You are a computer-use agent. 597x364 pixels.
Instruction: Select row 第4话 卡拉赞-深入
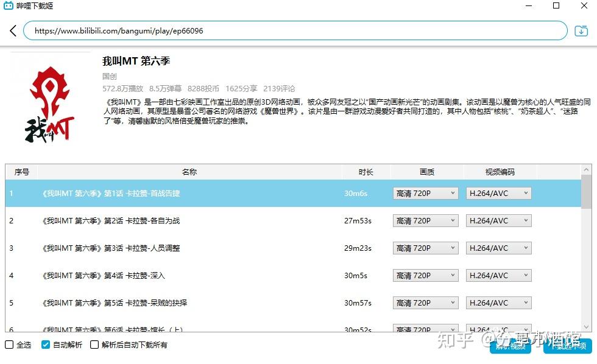(x=293, y=275)
